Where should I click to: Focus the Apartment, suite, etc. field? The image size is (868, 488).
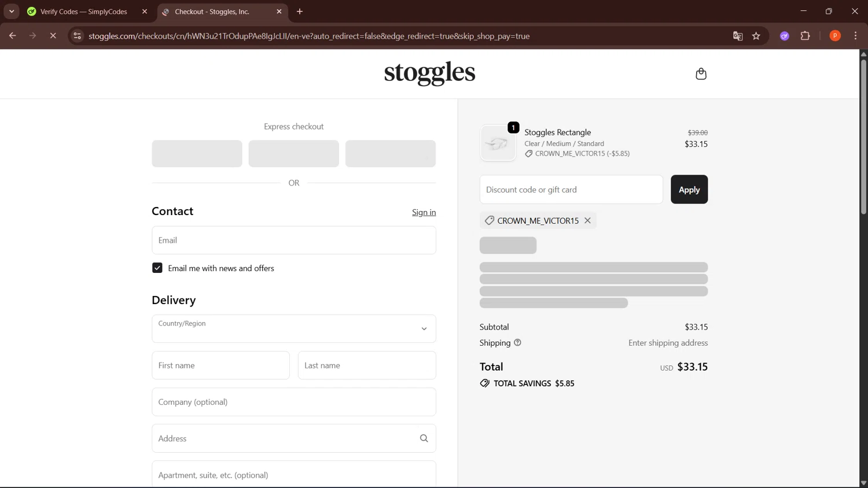coord(294,474)
